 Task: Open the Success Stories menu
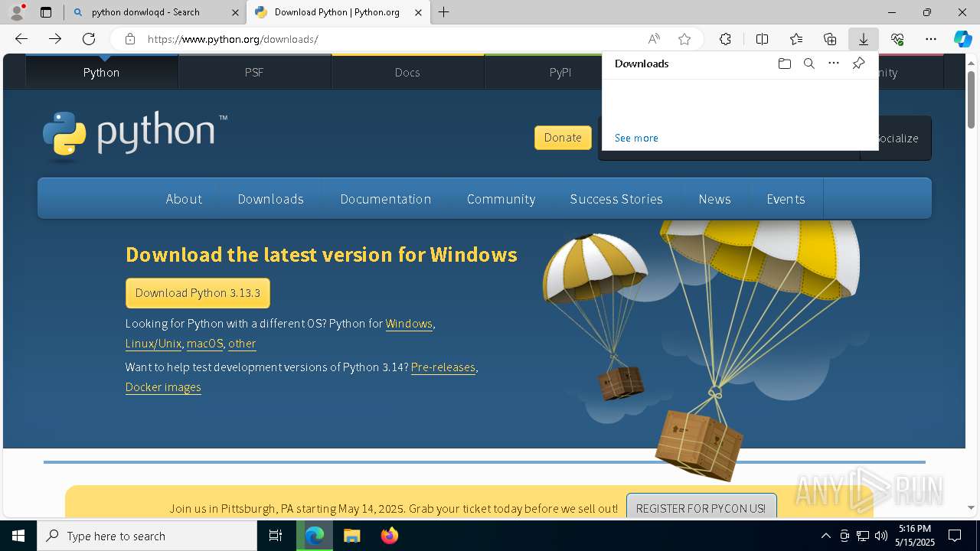click(x=616, y=199)
